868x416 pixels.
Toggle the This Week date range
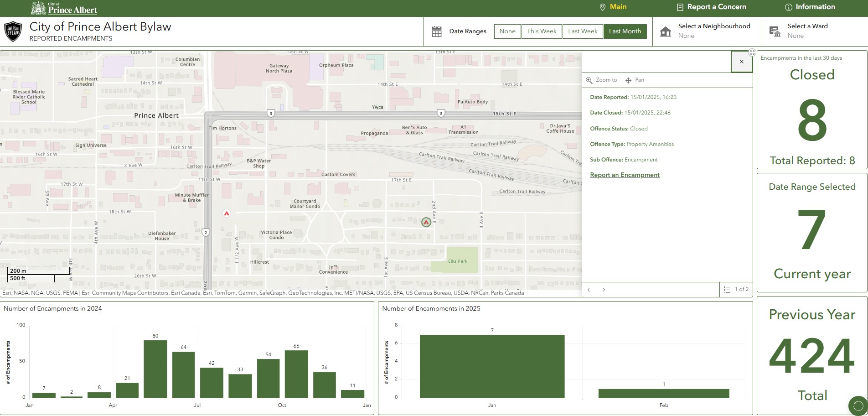[x=542, y=31]
